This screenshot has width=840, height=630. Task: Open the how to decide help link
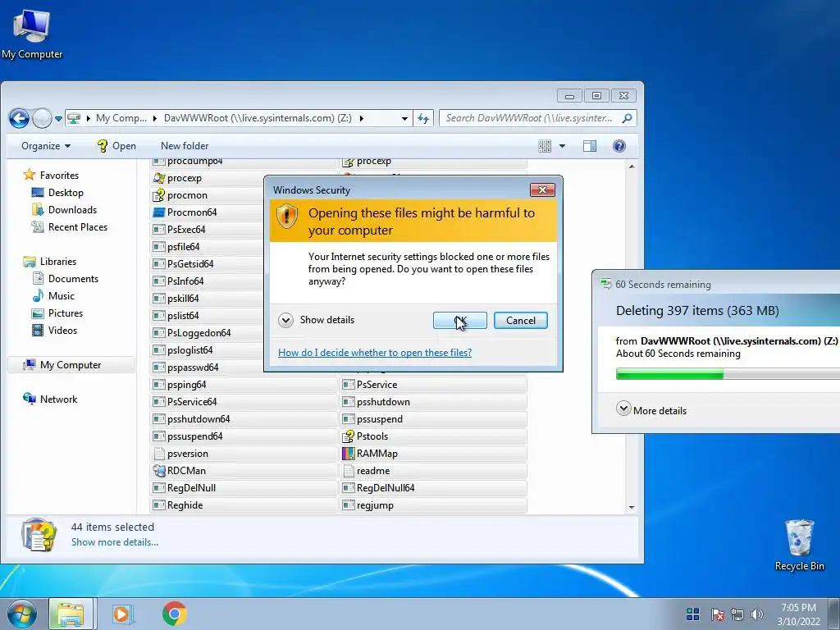[x=375, y=352]
